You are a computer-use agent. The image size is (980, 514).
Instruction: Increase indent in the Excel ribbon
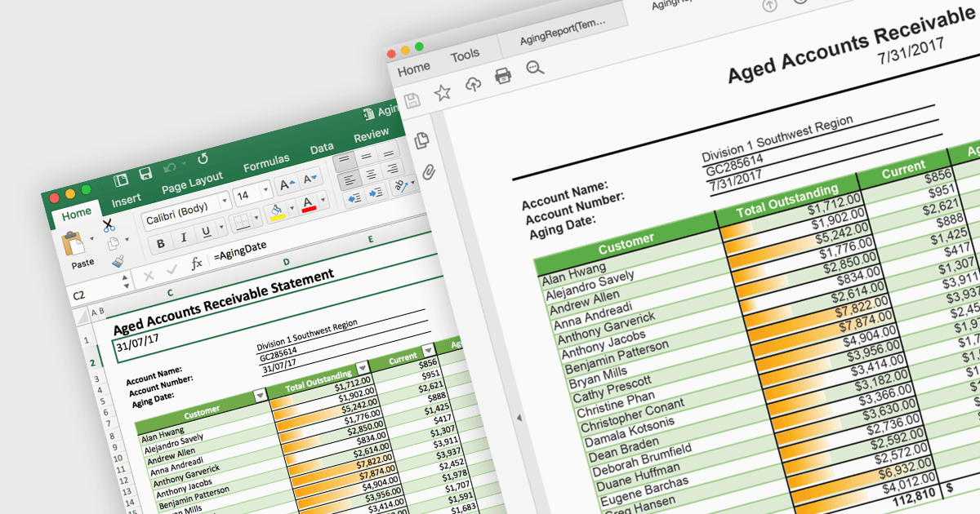(376, 193)
